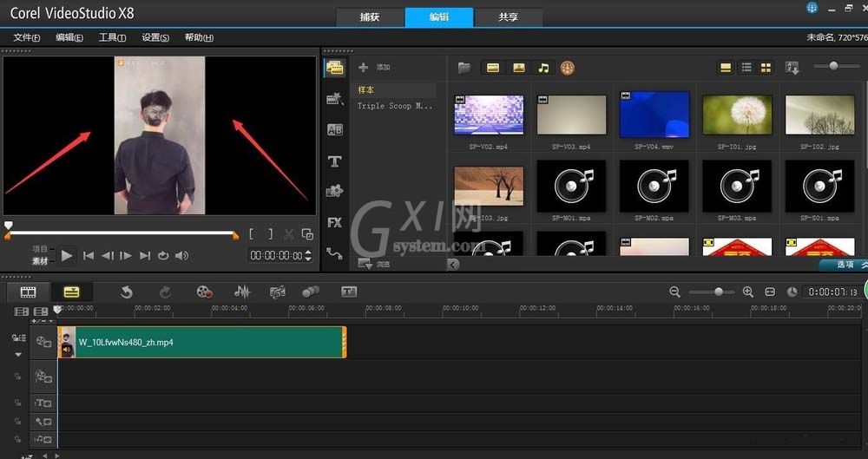Open the Track Motion tool
Image resolution: width=868 pixels, height=459 pixels.
(x=311, y=292)
